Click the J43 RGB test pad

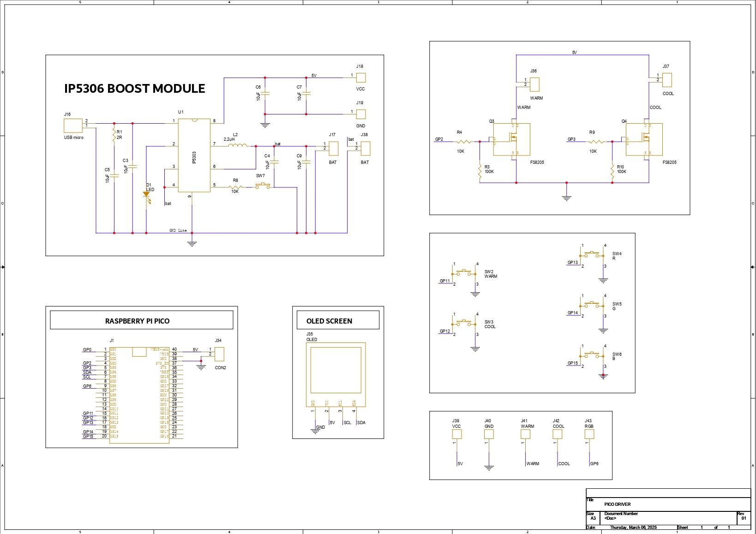coord(589,434)
